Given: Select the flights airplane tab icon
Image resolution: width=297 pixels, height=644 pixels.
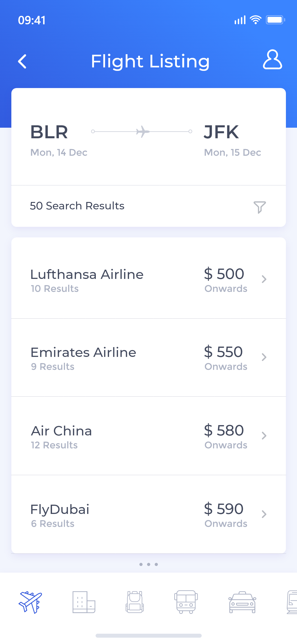Looking at the screenshot, I should point(30,602).
